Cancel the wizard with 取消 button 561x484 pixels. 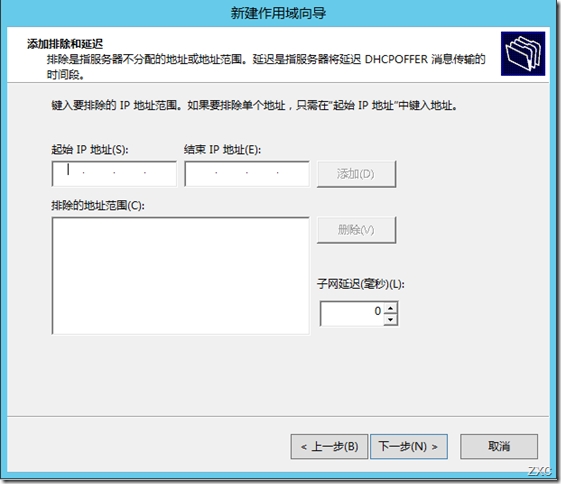click(x=499, y=446)
